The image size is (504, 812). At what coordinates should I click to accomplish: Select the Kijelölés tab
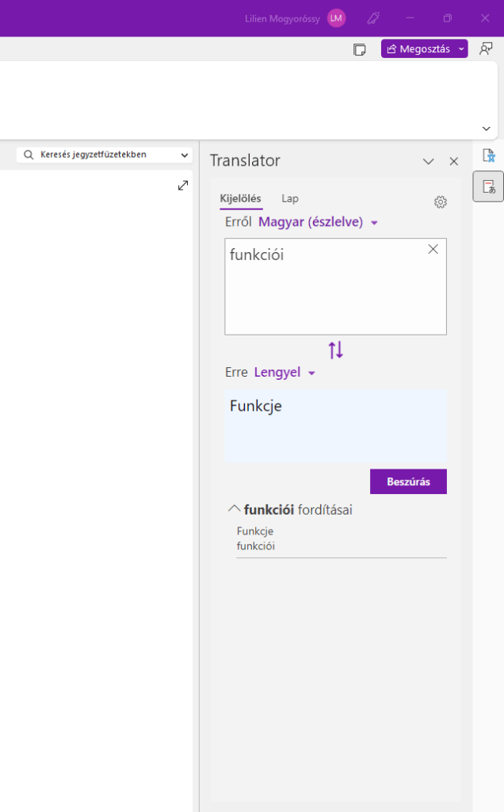(x=240, y=198)
